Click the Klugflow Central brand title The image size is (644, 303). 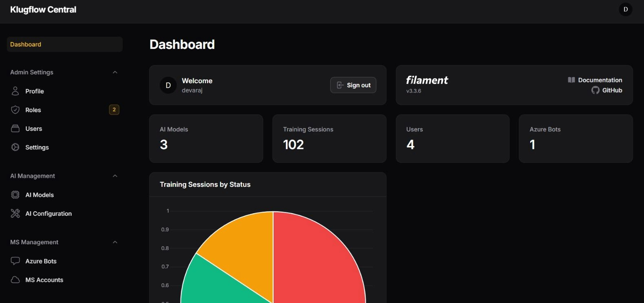click(43, 9)
